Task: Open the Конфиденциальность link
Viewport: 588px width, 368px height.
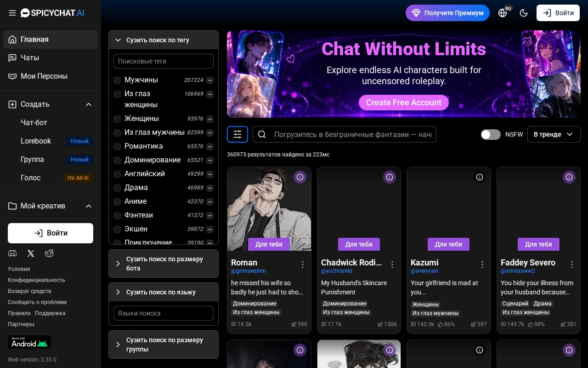Action: 36,280
